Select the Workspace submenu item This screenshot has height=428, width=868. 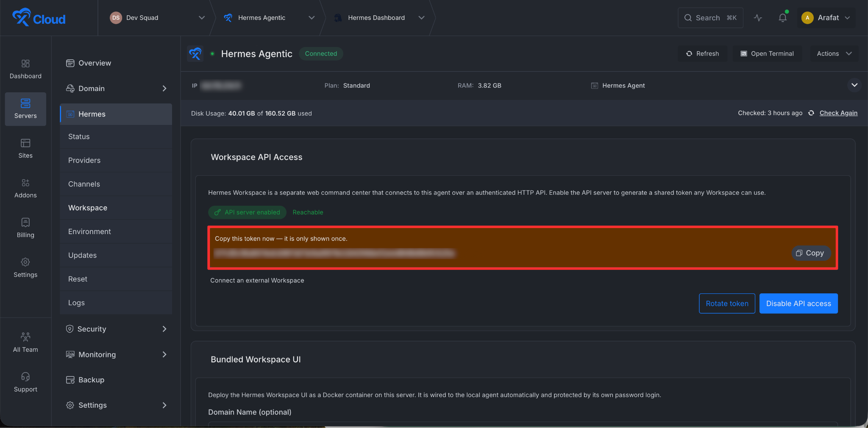pyautogui.click(x=116, y=208)
